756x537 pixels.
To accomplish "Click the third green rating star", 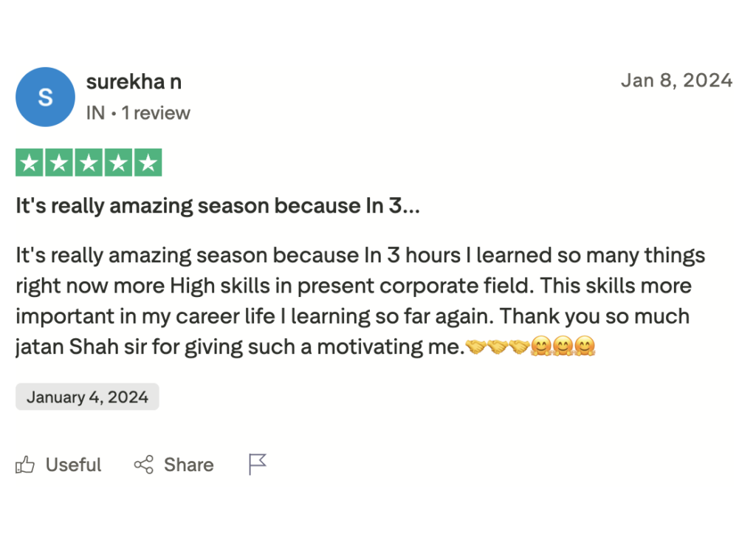I will [89, 163].
